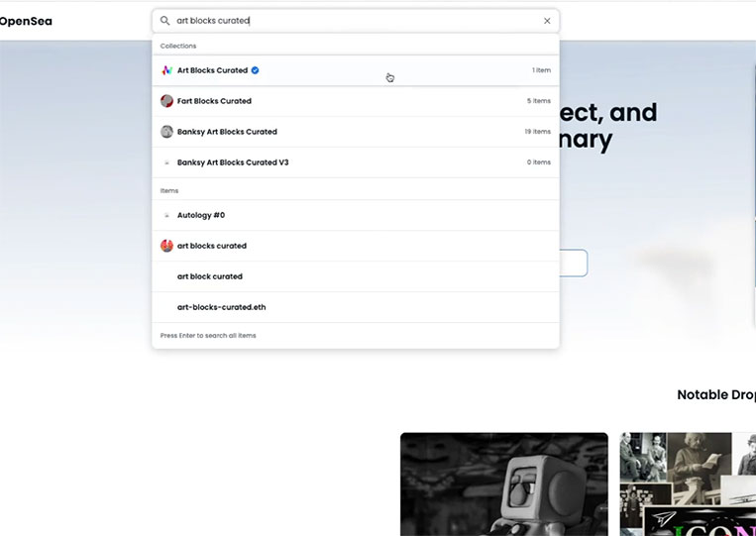Select lowercase 'art blocks curated' item result
The width and height of the screenshot is (756, 536).
(356, 246)
